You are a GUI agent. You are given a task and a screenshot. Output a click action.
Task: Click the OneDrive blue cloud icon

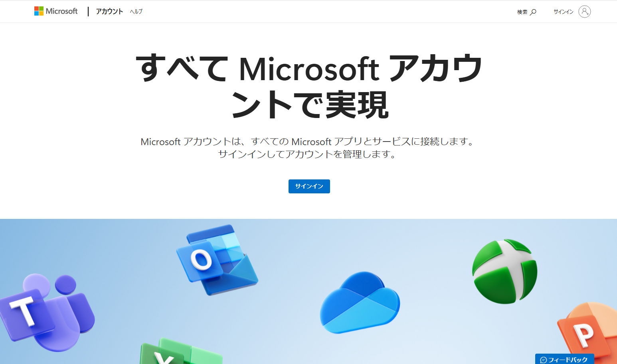click(x=360, y=303)
